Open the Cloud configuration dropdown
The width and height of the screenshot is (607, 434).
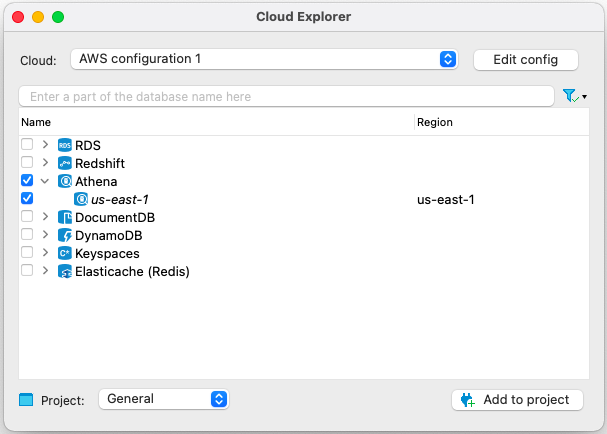click(x=264, y=59)
